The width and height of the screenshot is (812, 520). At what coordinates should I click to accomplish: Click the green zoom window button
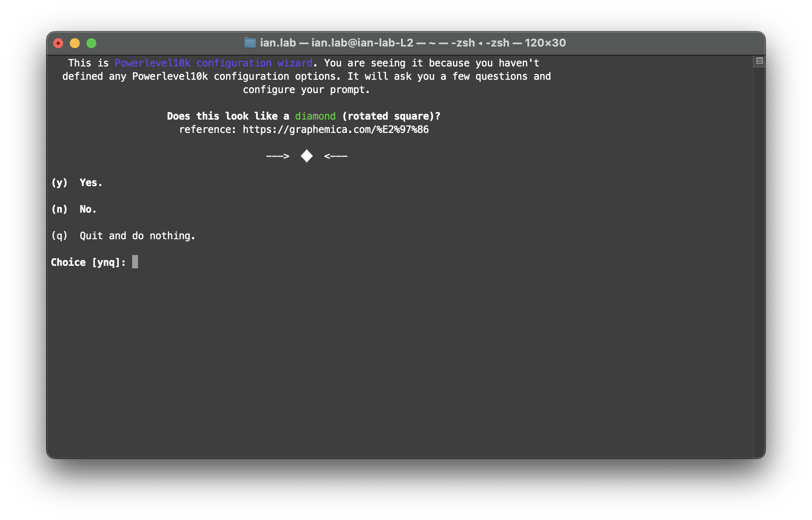tap(91, 43)
